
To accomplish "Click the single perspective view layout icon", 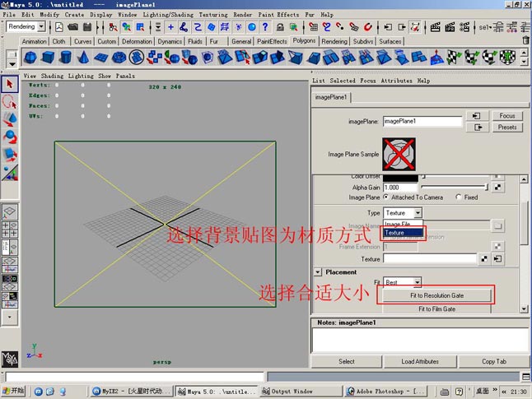I will (x=10, y=212).
